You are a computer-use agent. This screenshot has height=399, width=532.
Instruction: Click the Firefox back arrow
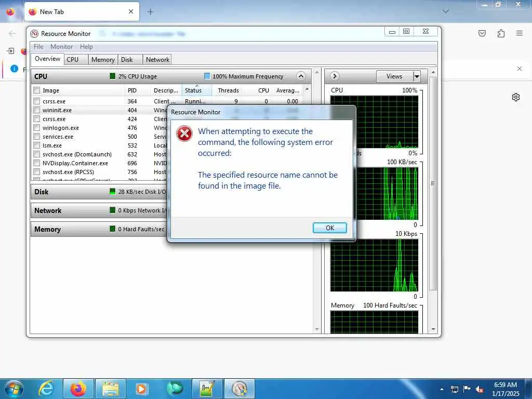pos(12,33)
